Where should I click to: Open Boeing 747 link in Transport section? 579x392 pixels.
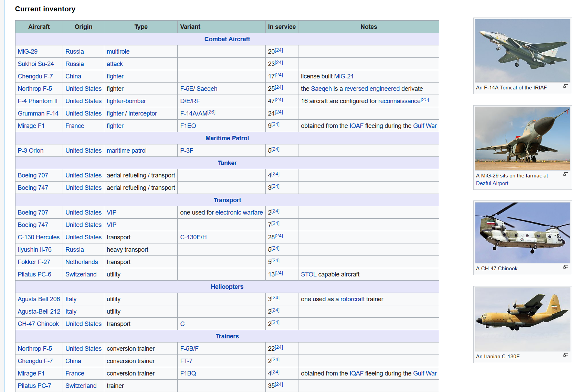(33, 225)
